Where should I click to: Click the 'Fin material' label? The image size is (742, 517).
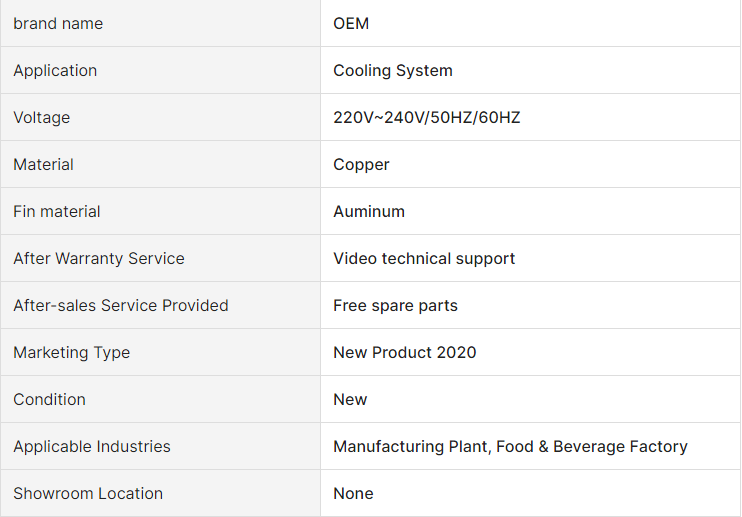click(57, 211)
